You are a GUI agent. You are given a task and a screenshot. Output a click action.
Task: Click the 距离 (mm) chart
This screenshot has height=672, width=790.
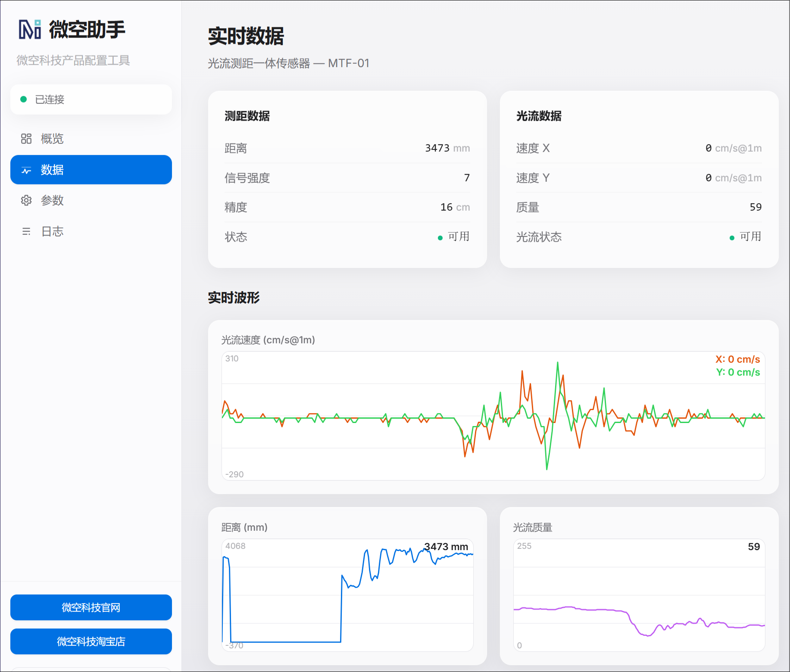click(x=347, y=595)
